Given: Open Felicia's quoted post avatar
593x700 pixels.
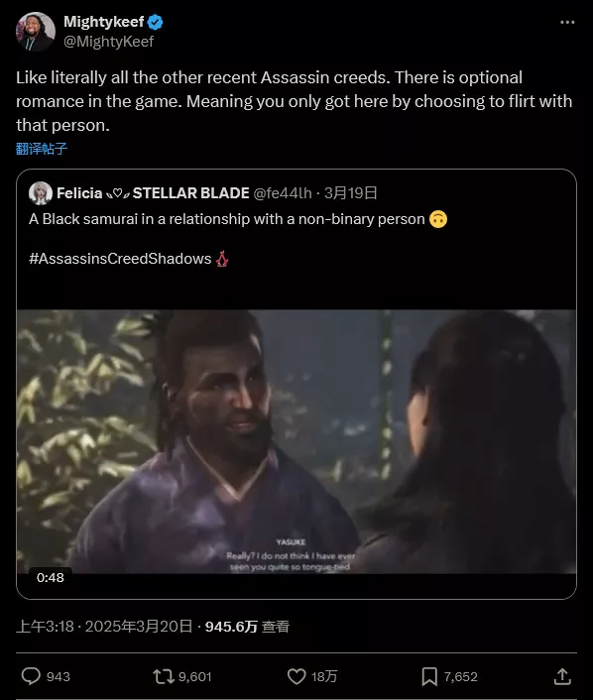Looking at the screenshot, I should [x=41, y=193].
